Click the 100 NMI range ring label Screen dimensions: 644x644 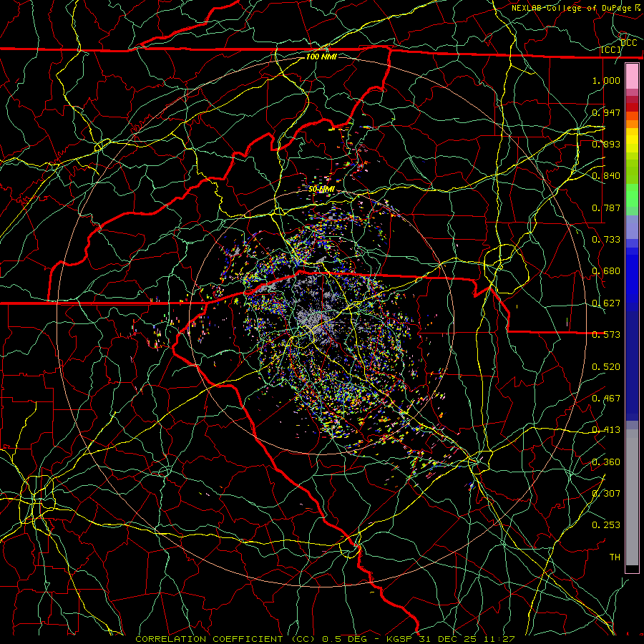click(x=321, y=57)
